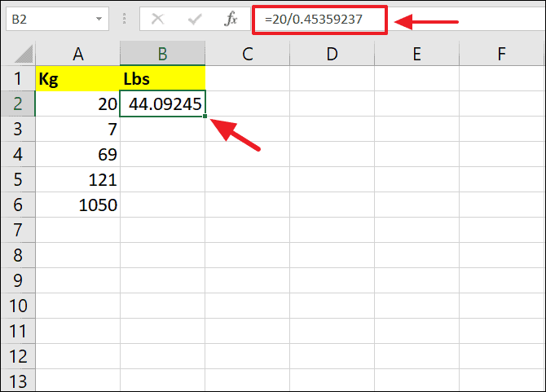Viewport: 546px width, 392px height.
Task: Click the fill handle of cell B2
Action: (205, 117)
